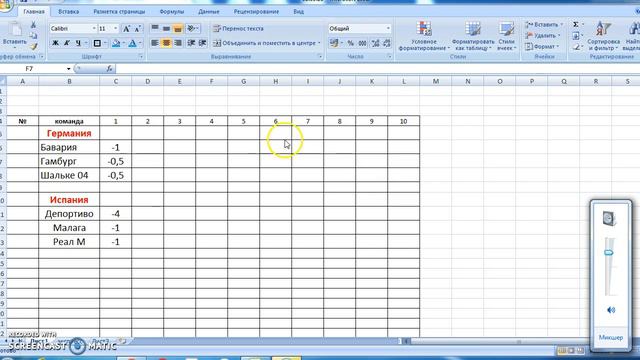This screenshot has width=640, height=360.
Task: Switch to Разметка страницы tab
Action: tap(119, 12)
